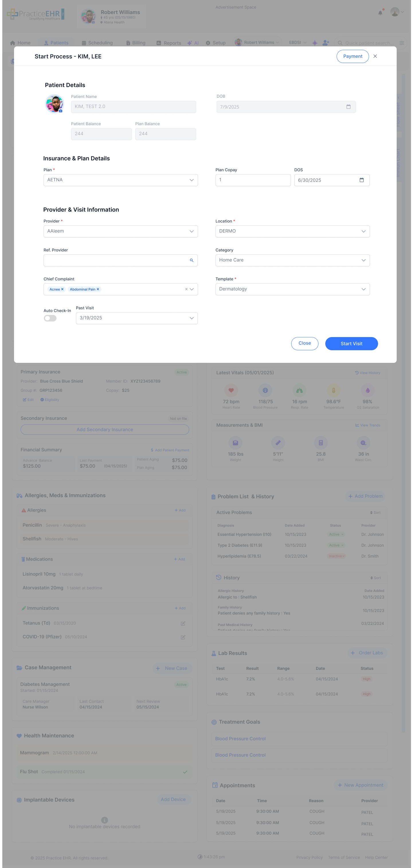Click the Payment button
Image resolution: width=415 pixels, height=868 pixels.
(x=352, y=56)
